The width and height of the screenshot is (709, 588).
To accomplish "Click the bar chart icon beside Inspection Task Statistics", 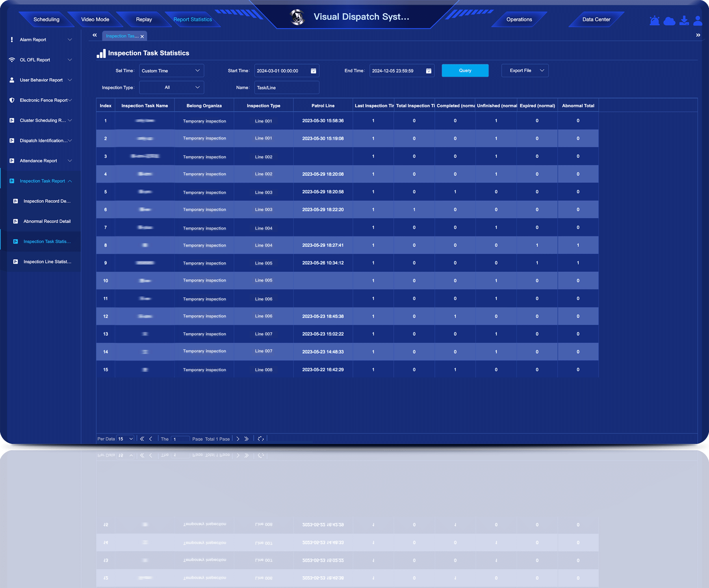I will point(101,53).
